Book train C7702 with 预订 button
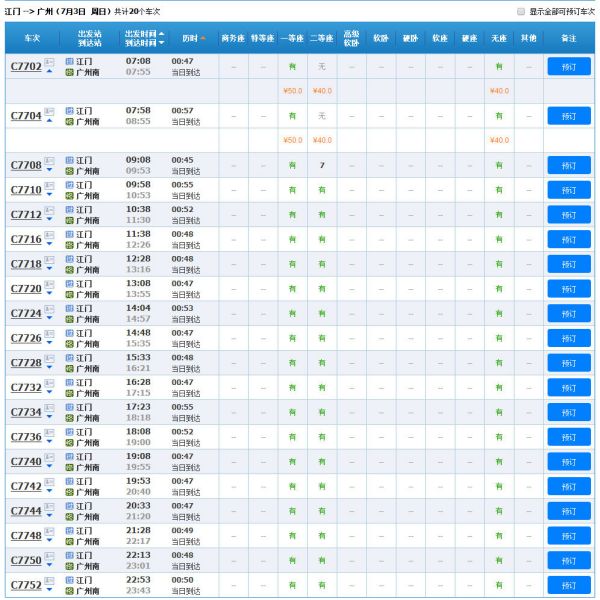600x600 pixels. (569, 67)
